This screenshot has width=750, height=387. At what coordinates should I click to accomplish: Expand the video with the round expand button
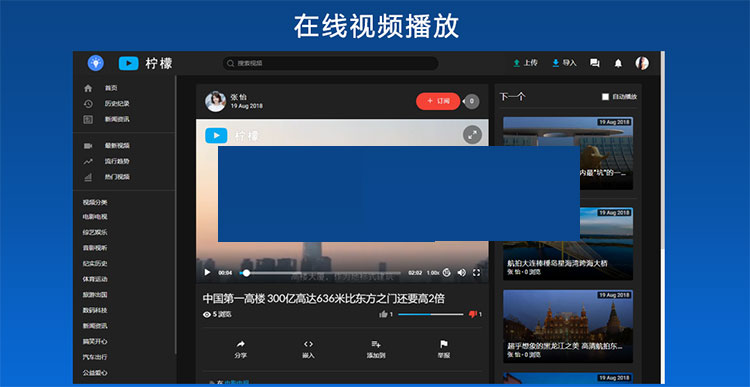(472, 135)
